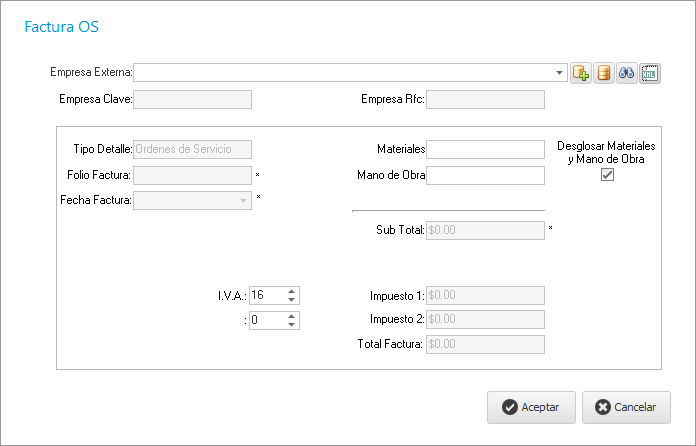
Task: Click the XML import icon
Action: coord(650,73)
